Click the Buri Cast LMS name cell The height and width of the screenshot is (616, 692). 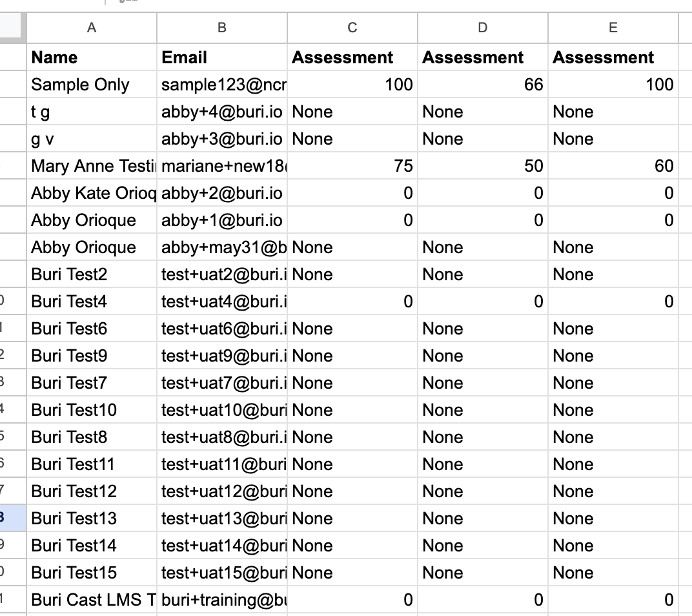tap(92, 600)
